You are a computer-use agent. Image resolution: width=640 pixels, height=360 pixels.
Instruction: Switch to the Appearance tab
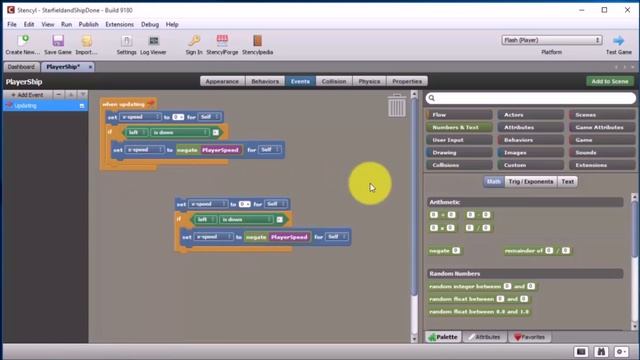(x=222, y=81)
